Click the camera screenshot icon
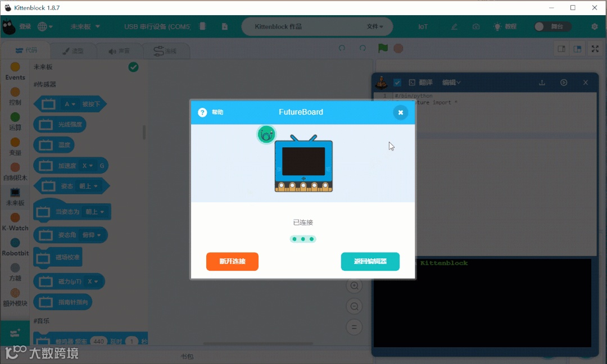The image size is (607, 364). click(476, 27)
